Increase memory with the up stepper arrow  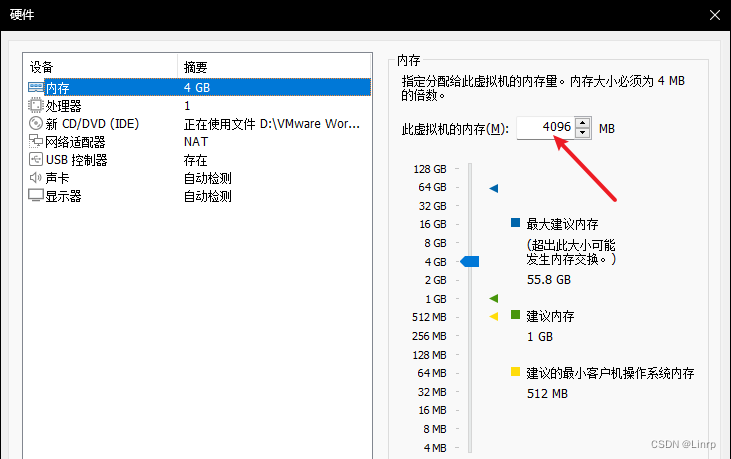click(582, 123)
